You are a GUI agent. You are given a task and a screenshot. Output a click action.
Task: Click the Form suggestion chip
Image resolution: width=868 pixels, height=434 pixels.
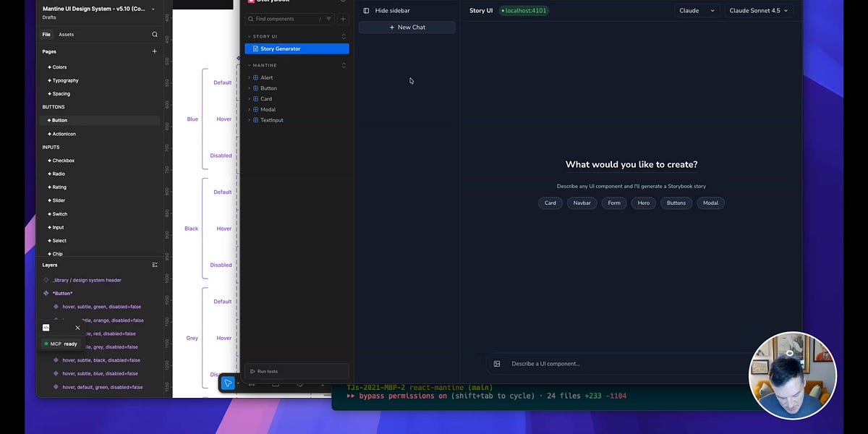(614, 203)
